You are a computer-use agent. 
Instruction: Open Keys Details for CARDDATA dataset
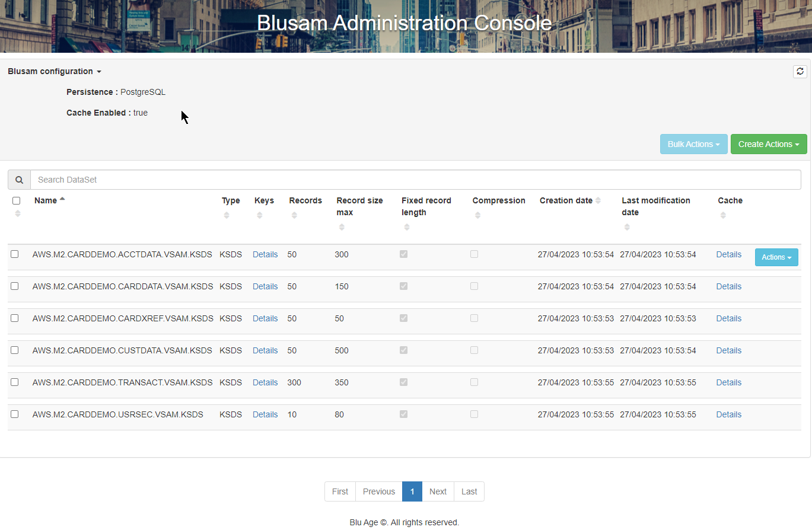tap(265, 286)
